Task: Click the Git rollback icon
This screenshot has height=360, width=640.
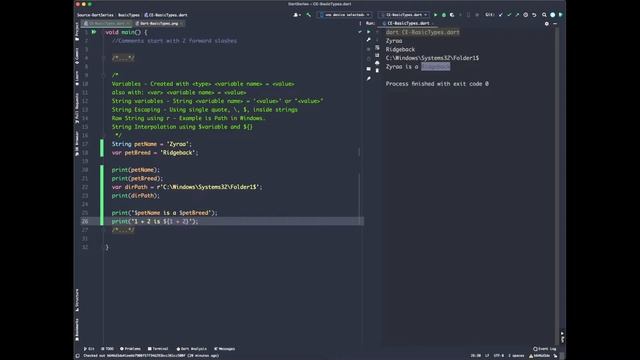Action: pos(534,15)
